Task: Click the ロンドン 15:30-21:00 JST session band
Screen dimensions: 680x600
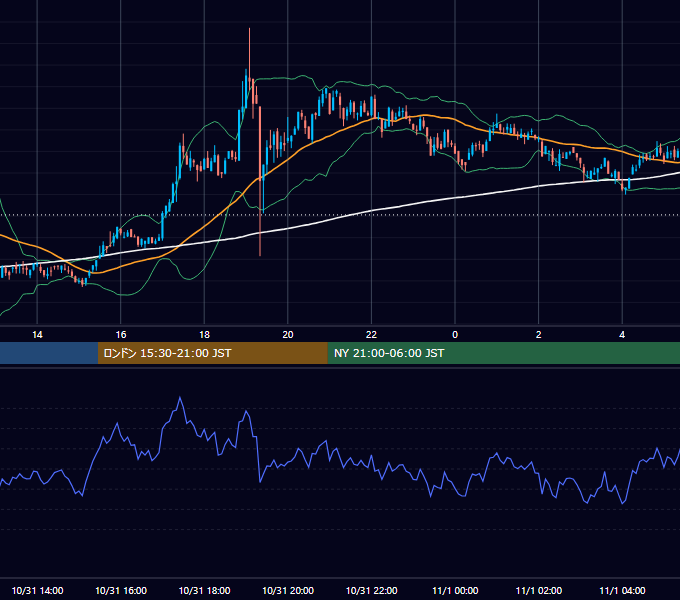Action: (212, 353)
